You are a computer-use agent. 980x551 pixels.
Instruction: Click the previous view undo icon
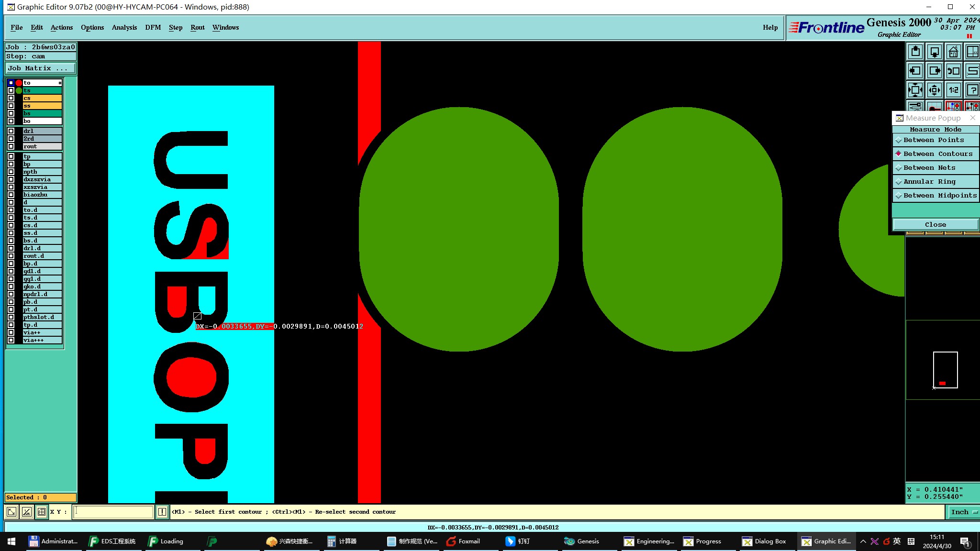tap(953, 71)
